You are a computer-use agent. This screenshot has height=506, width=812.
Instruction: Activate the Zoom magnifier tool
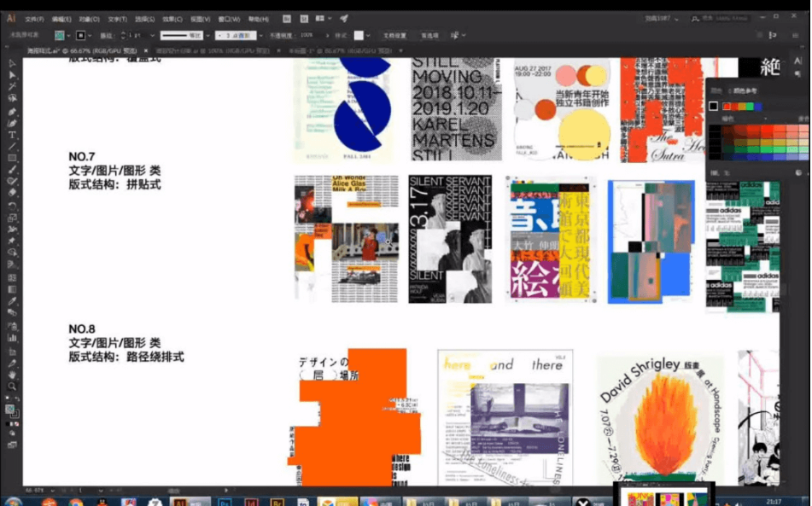(12, 387)
